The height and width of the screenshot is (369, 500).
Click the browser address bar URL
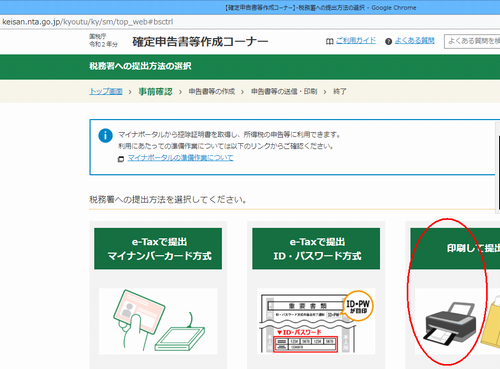pyautogui.click(x=88, y=22)
